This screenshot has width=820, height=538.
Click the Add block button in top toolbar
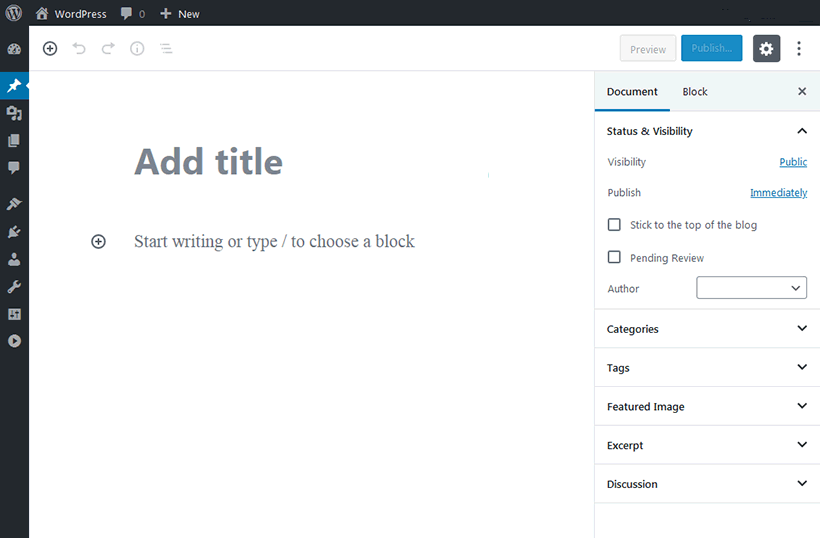[x=50, y=48]
